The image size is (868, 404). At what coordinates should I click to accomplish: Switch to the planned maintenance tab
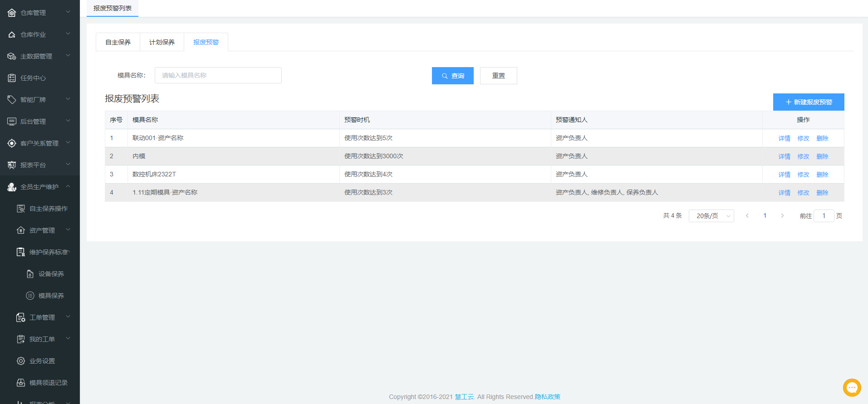(162, 42)
